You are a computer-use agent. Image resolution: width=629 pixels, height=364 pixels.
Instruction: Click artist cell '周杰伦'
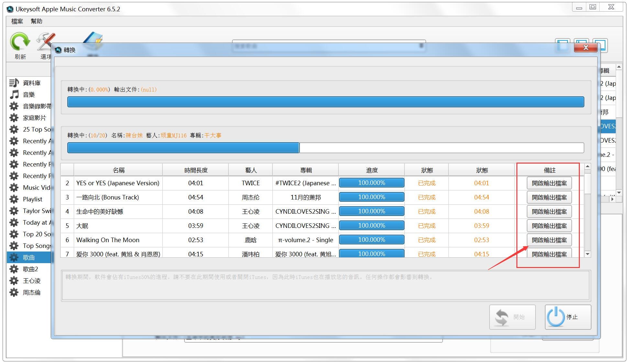click(x=251, y=197)
